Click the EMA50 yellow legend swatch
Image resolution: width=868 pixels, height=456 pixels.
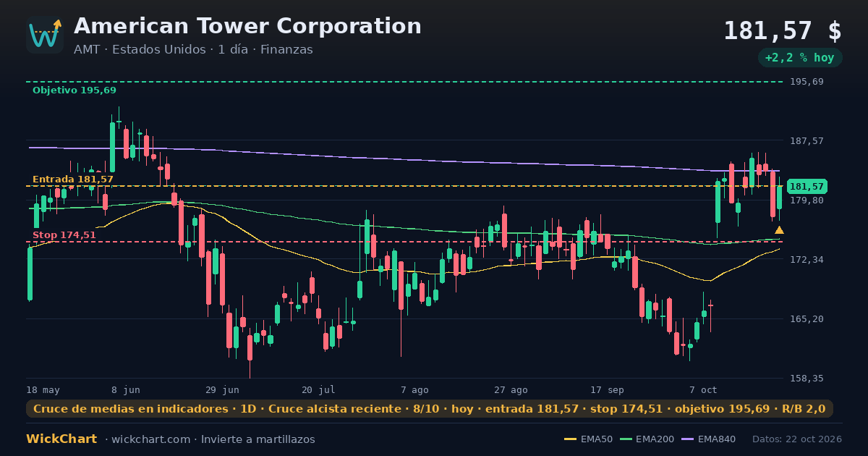tap(571, 439)
